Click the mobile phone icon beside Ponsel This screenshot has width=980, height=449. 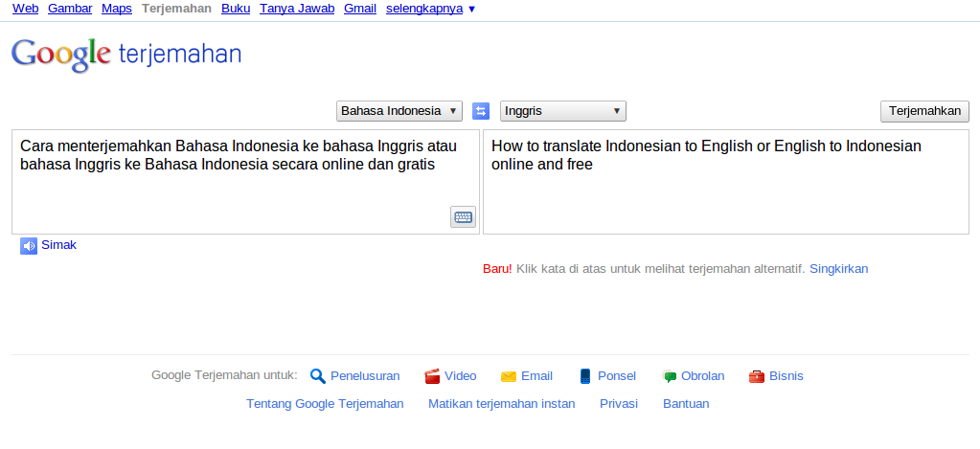pos(585,376)
